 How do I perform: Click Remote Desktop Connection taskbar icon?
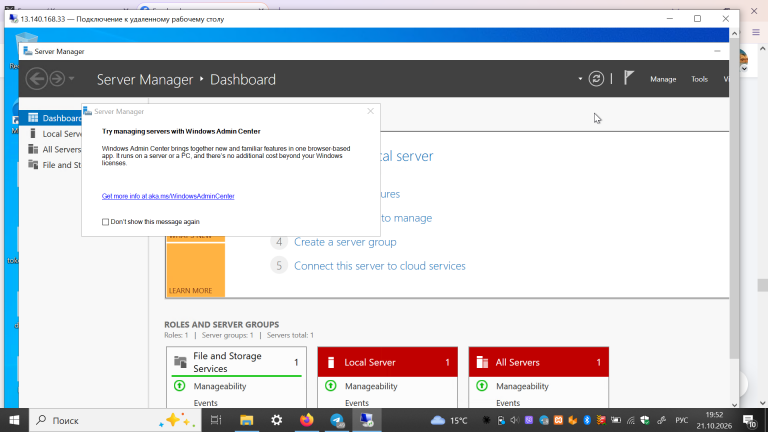point(367,420)
